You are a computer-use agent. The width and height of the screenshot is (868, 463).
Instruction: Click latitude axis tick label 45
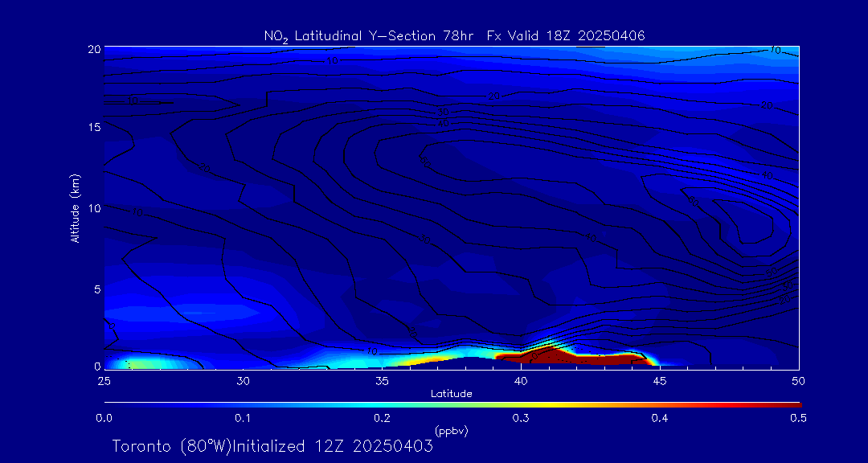[660, 380]
